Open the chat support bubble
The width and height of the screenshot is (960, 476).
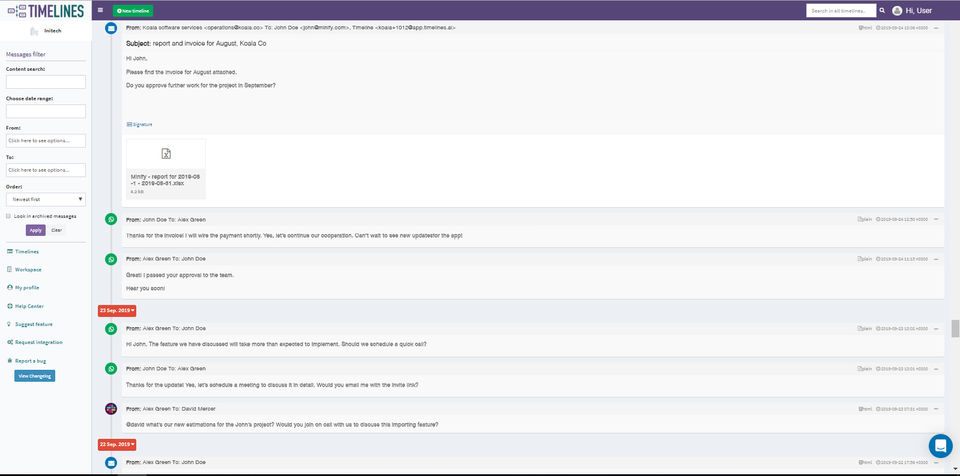tap(940, 445)
